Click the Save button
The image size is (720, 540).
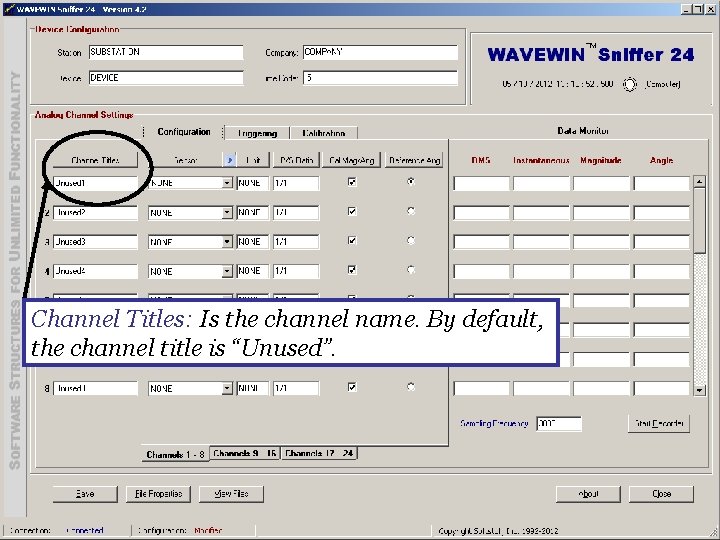coord(85,494)
